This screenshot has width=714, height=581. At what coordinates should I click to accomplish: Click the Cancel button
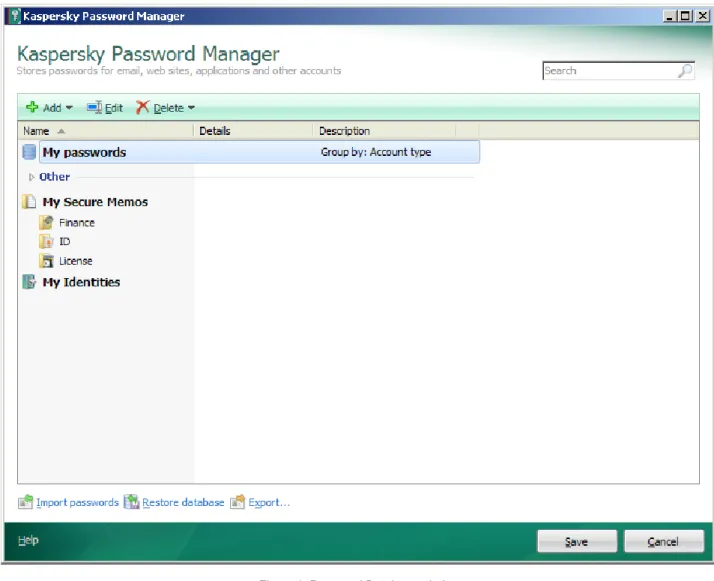(x=663, y=541)
